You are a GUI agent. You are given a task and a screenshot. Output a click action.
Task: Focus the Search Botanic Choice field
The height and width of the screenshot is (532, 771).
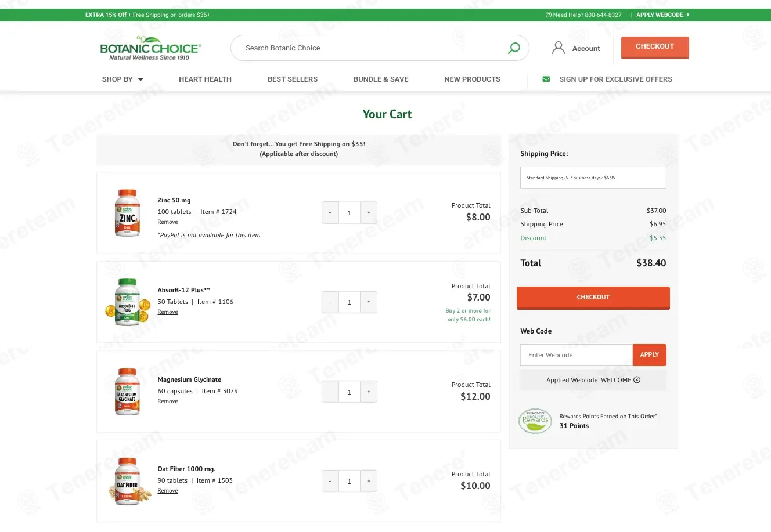coord(372,48)
